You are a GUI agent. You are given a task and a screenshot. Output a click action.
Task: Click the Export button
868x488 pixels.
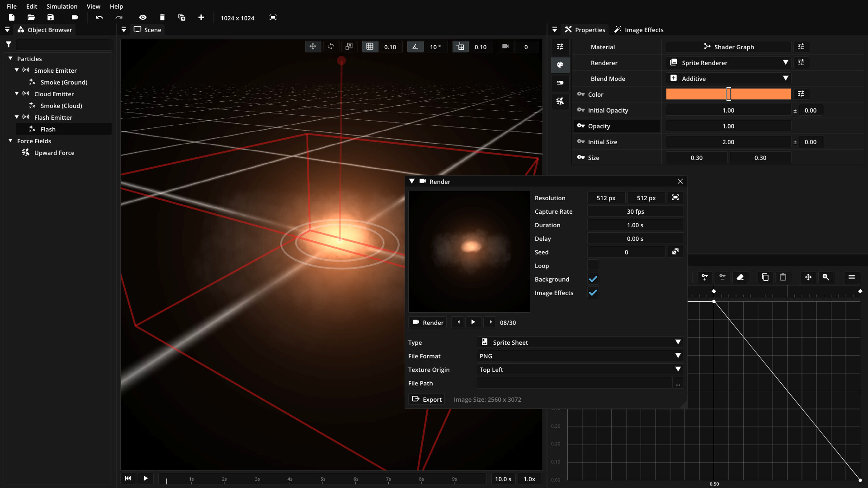(427, 399)
